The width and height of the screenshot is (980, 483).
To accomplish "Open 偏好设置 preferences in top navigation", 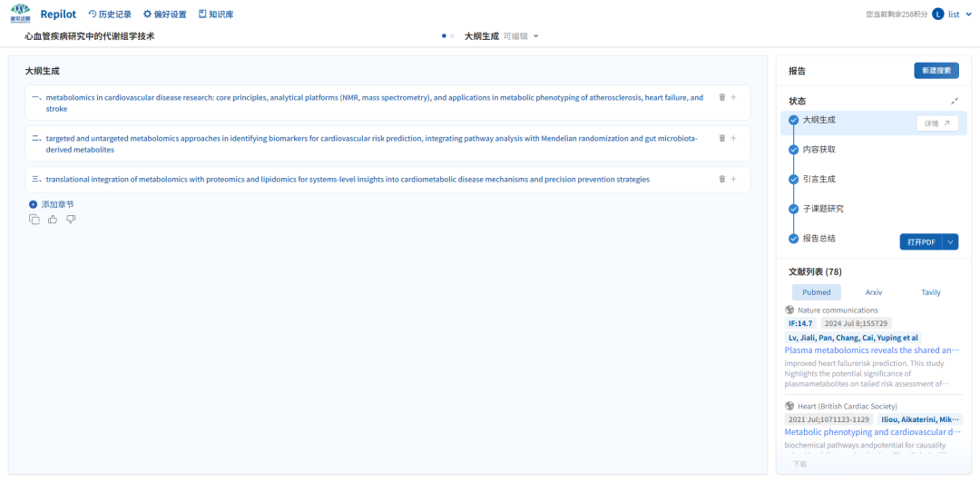I will 164,15.
